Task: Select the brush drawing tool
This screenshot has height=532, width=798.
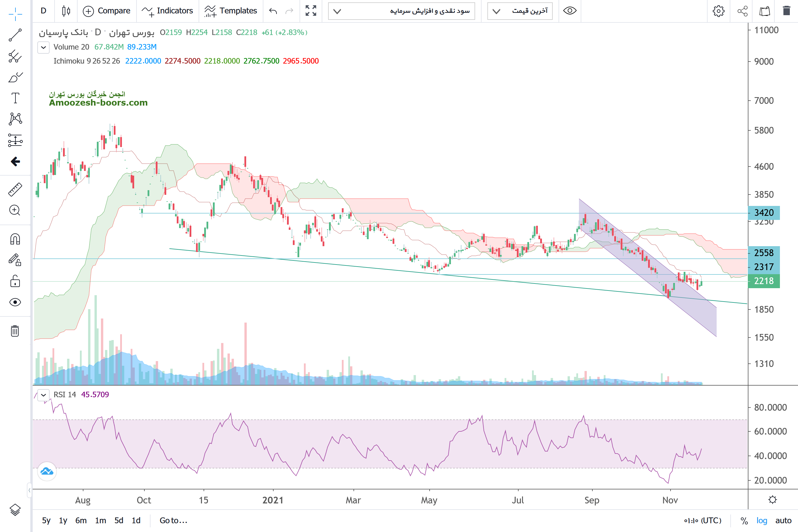Action: [15, 77]
